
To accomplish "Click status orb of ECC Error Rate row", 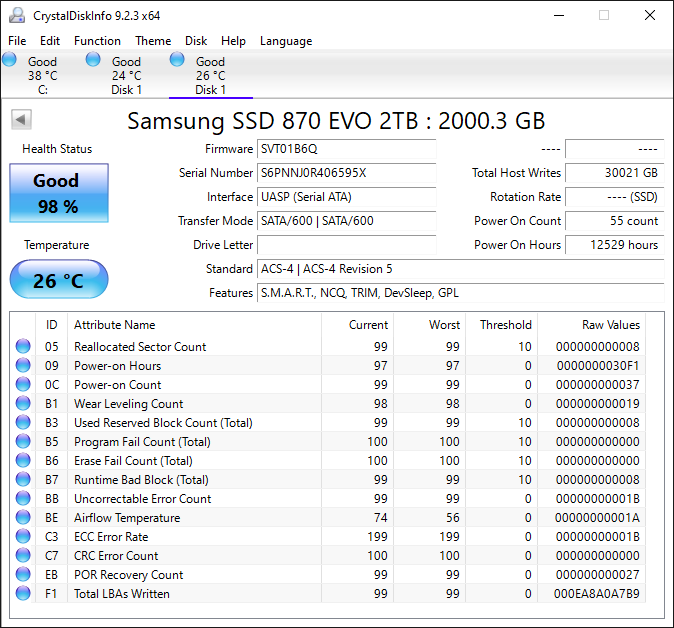I will (x=23, y=536).
